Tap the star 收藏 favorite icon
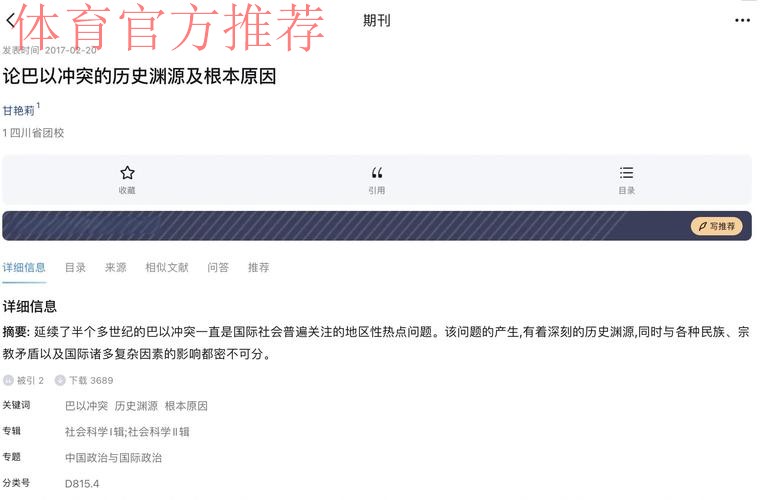This screenshot has width=764, height=500. 127,173
